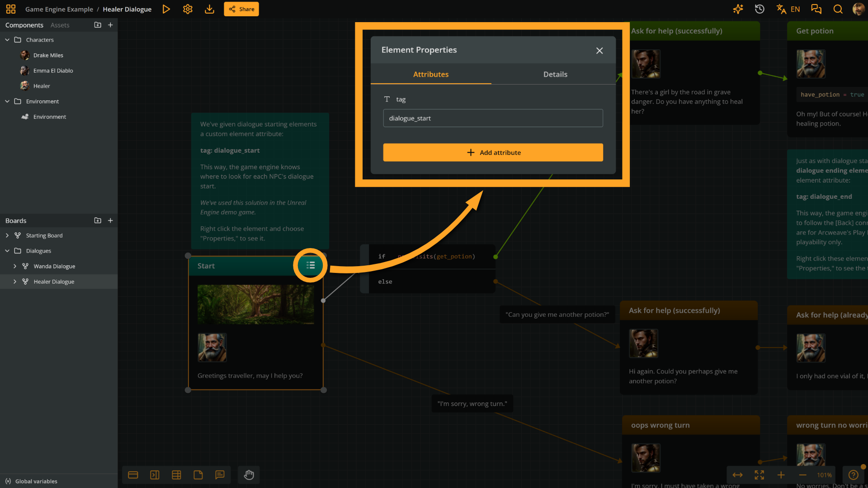Toggle the hand pan tool
This screenshot has height=488, width=868.
(249, 475)
